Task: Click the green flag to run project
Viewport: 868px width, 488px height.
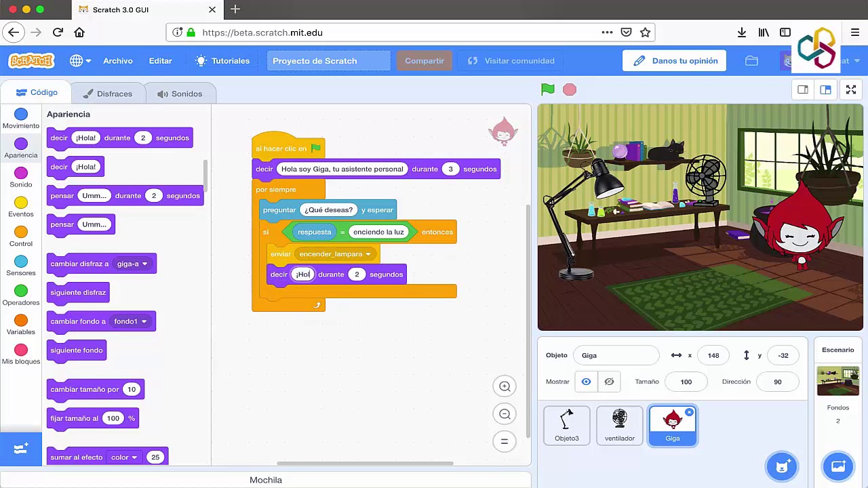Action: pyautogui.click(x=548, y=89)
